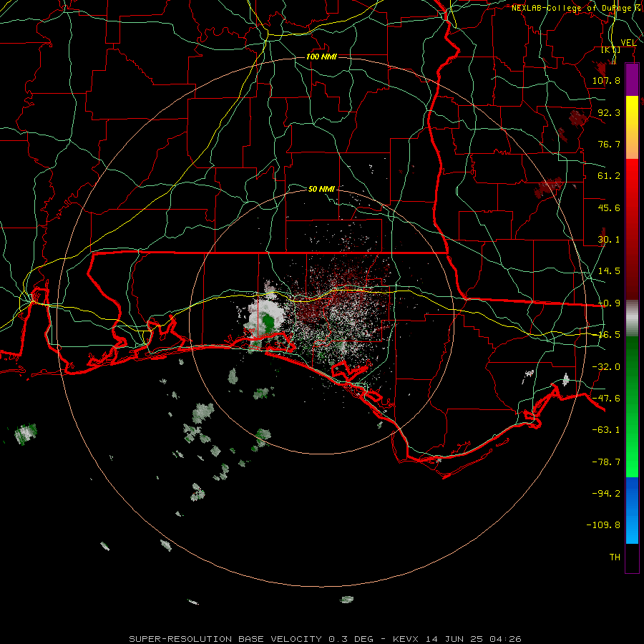Screen dimensions: 644x644
Task: Select the 107.8 scale value
Action: pyautogui.click(x=606, y=80)
